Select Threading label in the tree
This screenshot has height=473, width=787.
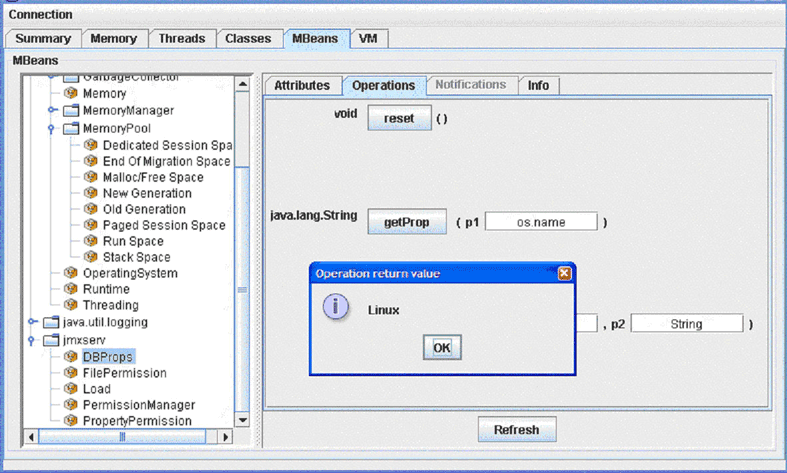click(111, 305)
